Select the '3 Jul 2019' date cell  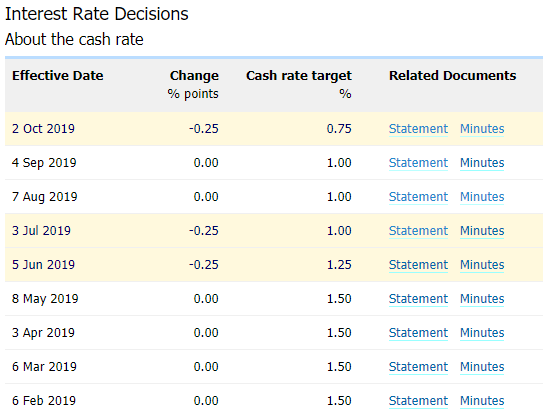pyautogui.click(x=42, y=231)
